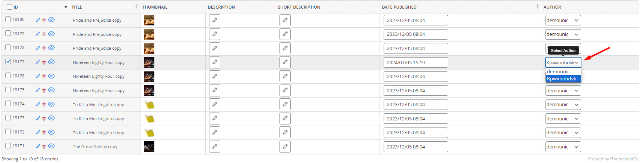Click the date published field for row 18176
Viewport: 644px width, 163px height.
tap(415, 76)
